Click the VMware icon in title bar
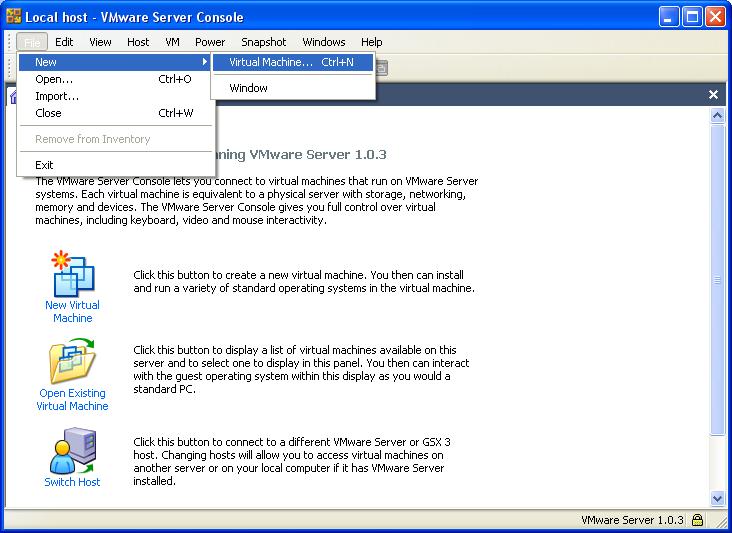The image size is (732, 533). click(x=14, y=17)
